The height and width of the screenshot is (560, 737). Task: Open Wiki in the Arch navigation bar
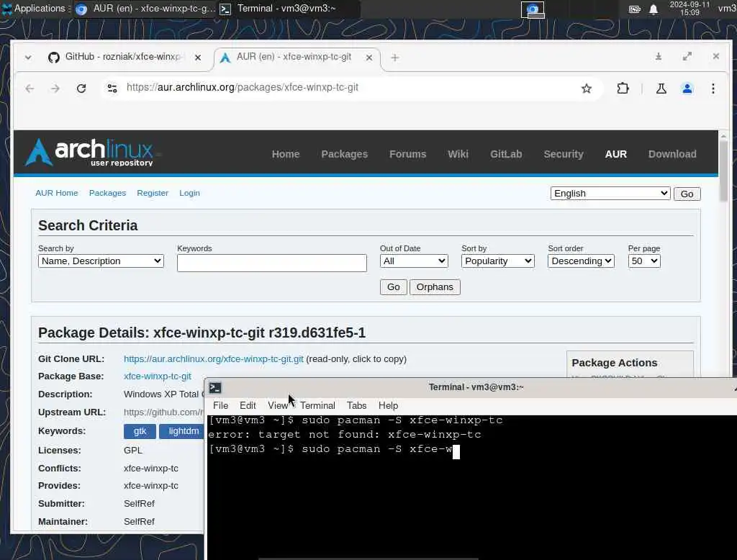[458, 154]
